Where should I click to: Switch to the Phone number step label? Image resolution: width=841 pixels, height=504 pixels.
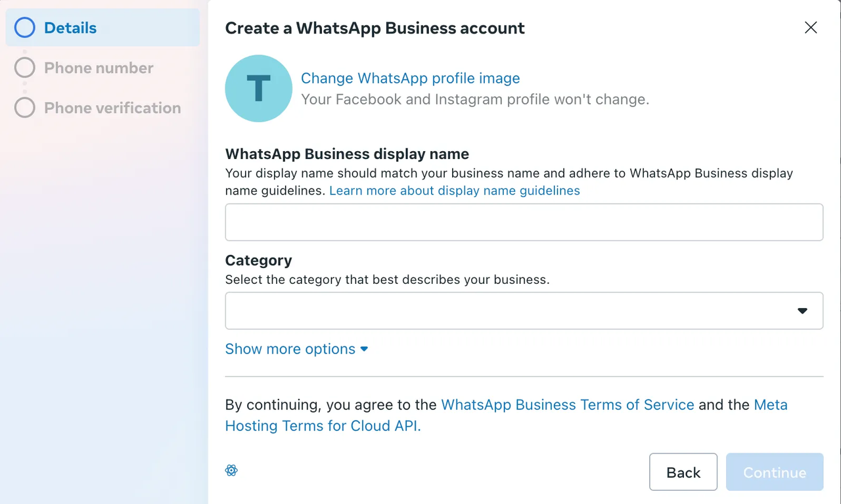pyautogui.click(x=99, y=68)
